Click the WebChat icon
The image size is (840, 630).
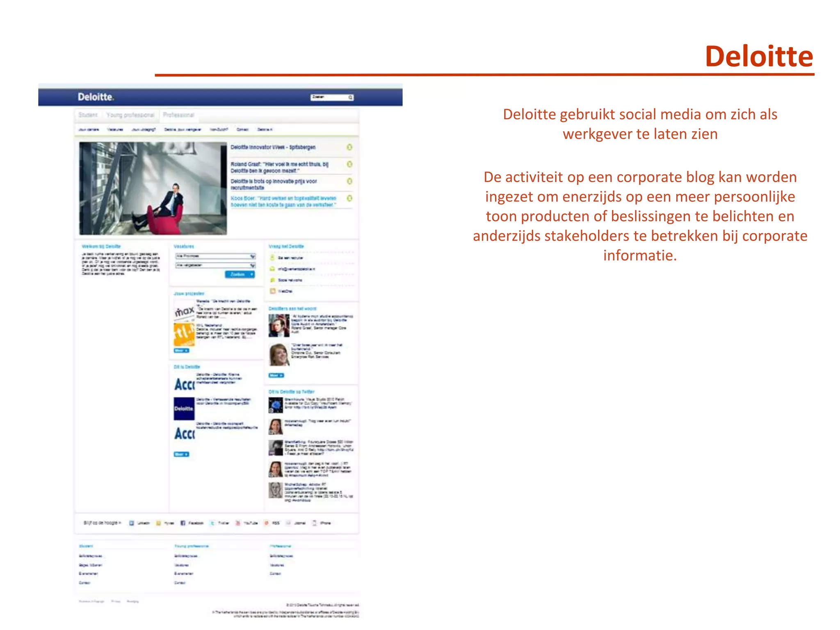272,291
